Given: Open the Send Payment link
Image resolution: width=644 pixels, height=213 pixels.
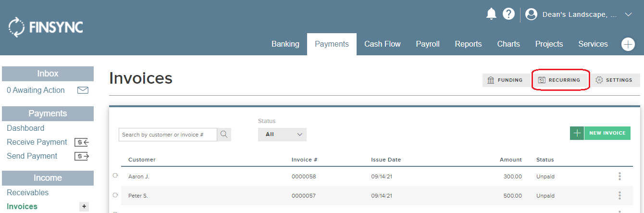Looking at the screenshot, I should (32, 156).
